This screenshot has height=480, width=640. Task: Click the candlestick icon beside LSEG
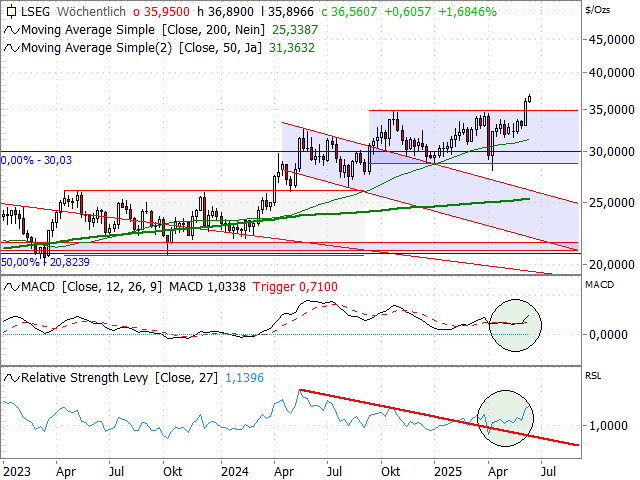pos(11,11)
